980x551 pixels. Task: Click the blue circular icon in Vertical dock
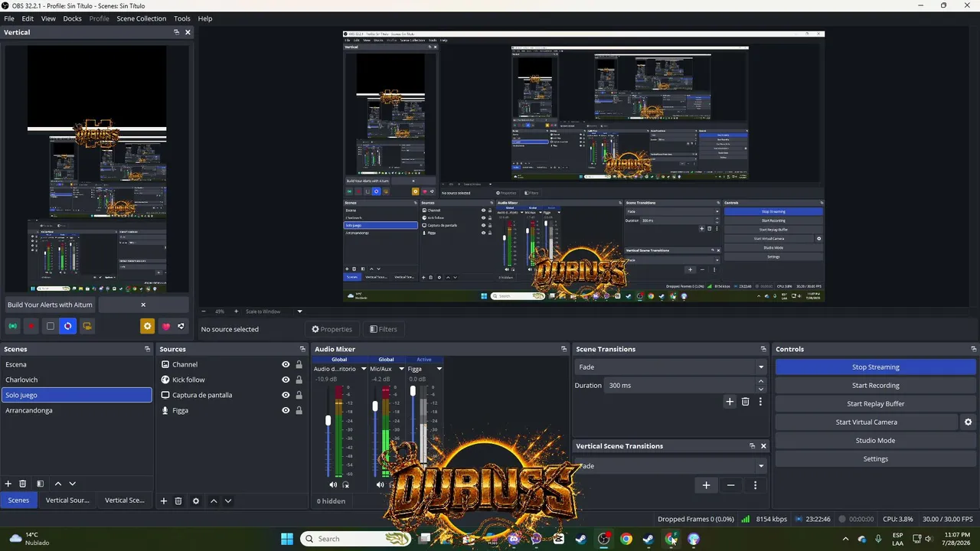tap(68, 326)
